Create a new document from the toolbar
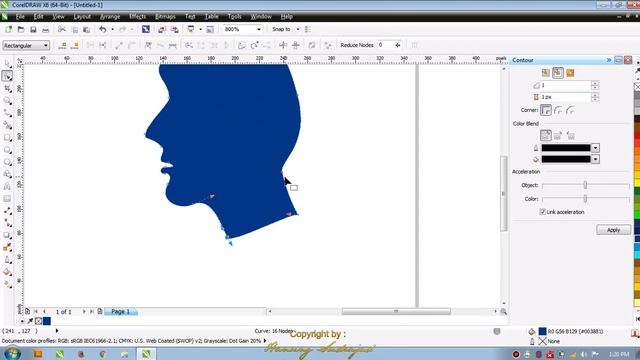The width and height of the screenshot is (640, 360). click(x=8, y=29)
